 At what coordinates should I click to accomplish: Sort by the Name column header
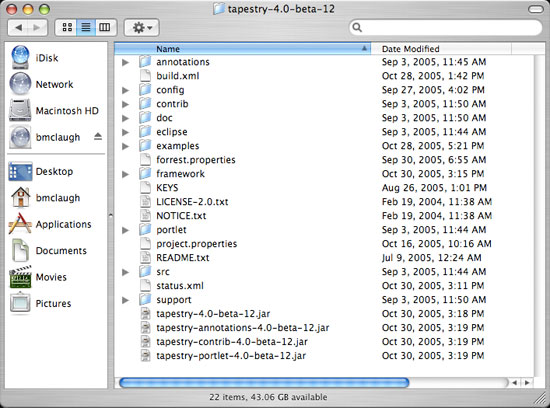click(x=242, y=49)
